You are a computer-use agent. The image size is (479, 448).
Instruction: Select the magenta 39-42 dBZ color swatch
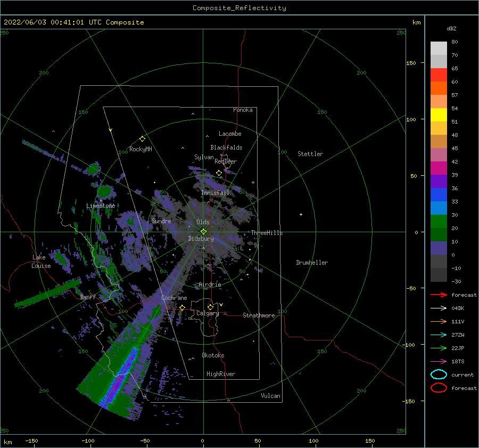tap(439, 168)
